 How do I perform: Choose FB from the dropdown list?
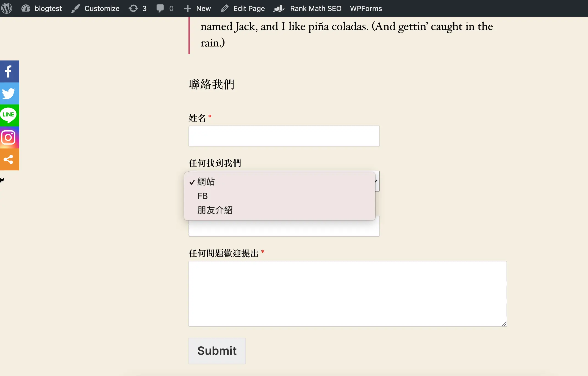pos(279,196)
